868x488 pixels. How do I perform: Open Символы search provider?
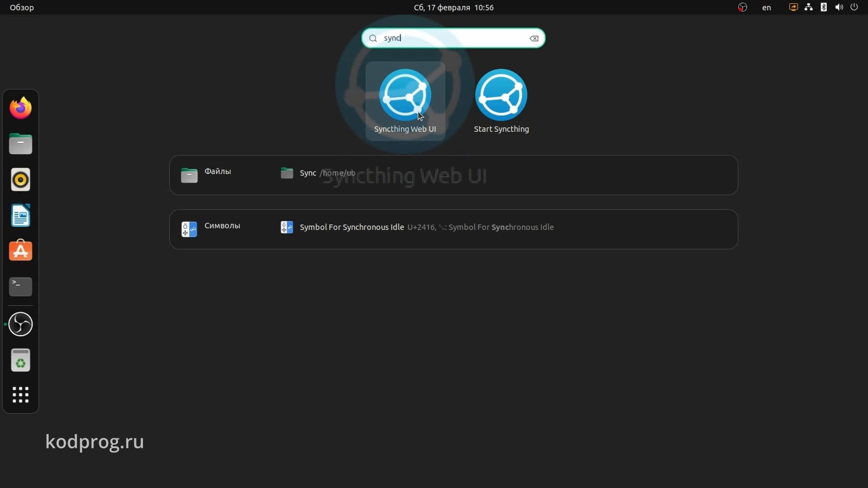[x=211, y=229]
